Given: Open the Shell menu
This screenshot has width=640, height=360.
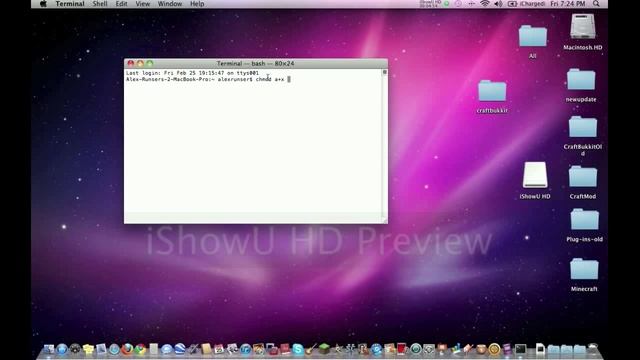Looking at the screenshot, I should pos(100,4).
